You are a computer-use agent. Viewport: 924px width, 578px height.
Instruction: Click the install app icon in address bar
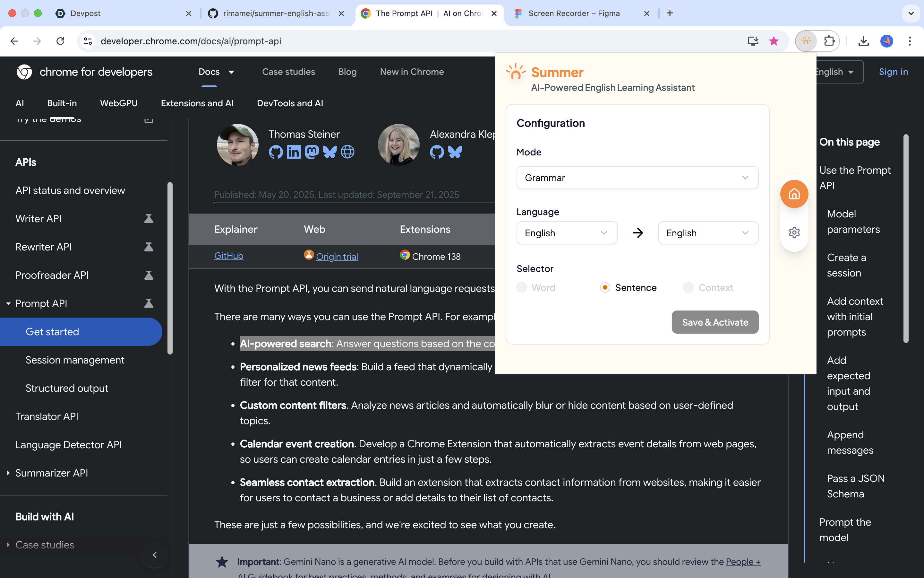[x=753, y=41]
